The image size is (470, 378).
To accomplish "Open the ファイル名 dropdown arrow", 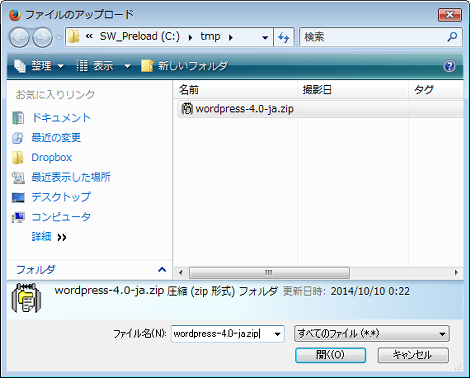I will click(277, 334).
